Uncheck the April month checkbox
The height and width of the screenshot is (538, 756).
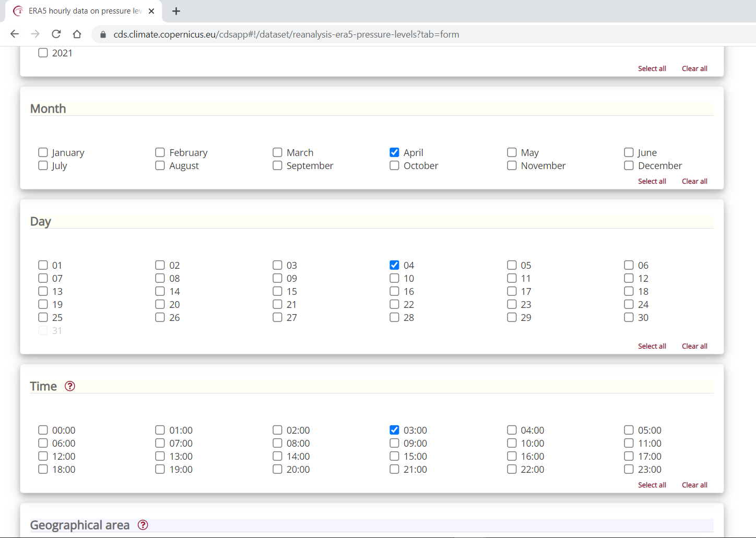[394, 152]
